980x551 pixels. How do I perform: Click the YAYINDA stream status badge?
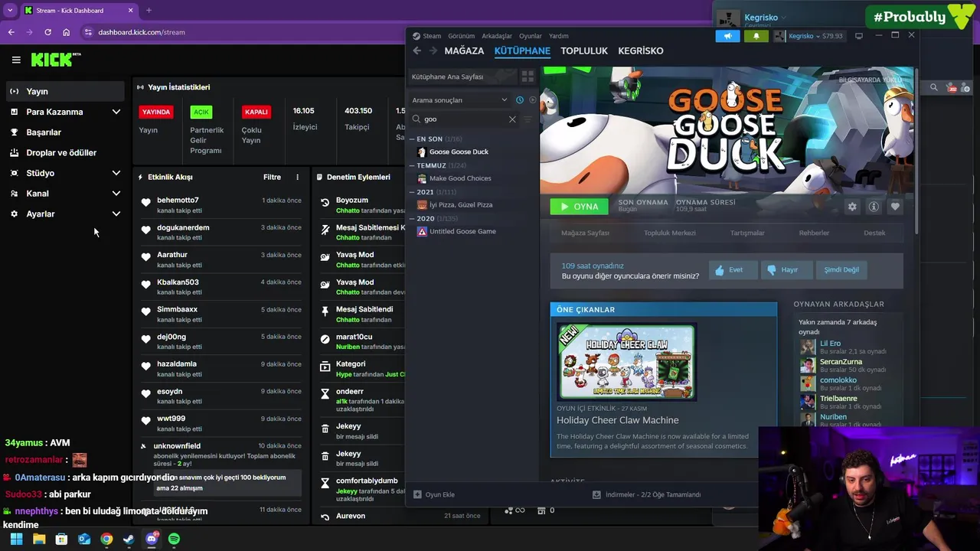[156, 112]
